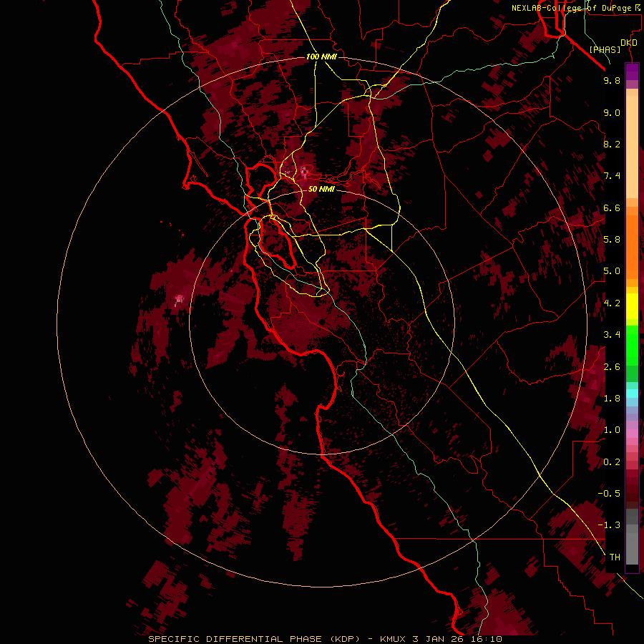Viewport: 644px width, 644px height.
Task: Click the 9.8 value on the color scale
Action: [x=612, y=80]
